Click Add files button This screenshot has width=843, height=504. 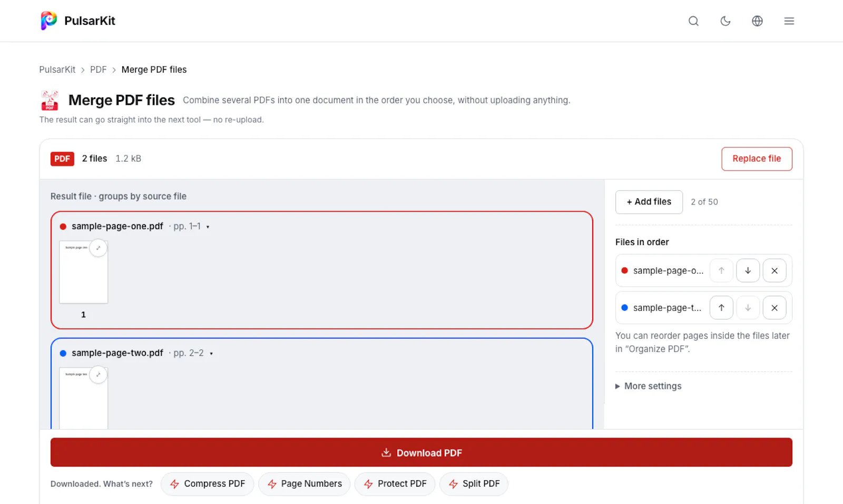pyautogui.click(x=649, y=202)
